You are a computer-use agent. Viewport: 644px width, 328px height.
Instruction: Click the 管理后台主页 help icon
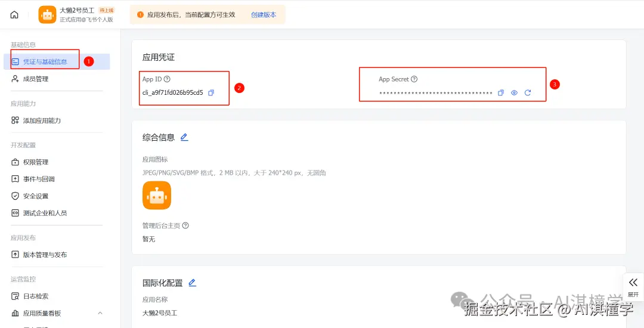pyautogui.click(x=185, y=225)
